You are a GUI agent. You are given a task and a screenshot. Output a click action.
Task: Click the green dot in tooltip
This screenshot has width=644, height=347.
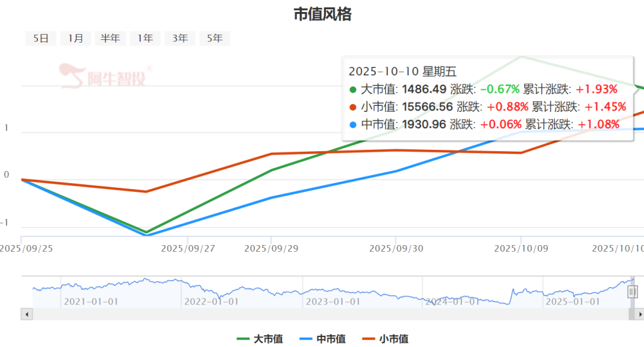coord(353,89)
